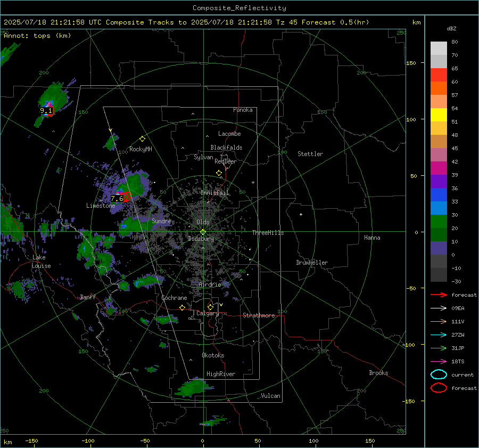Click the Lacombe city label
Image resolution: width=479 pixels, height=448 pixels.
229,134
